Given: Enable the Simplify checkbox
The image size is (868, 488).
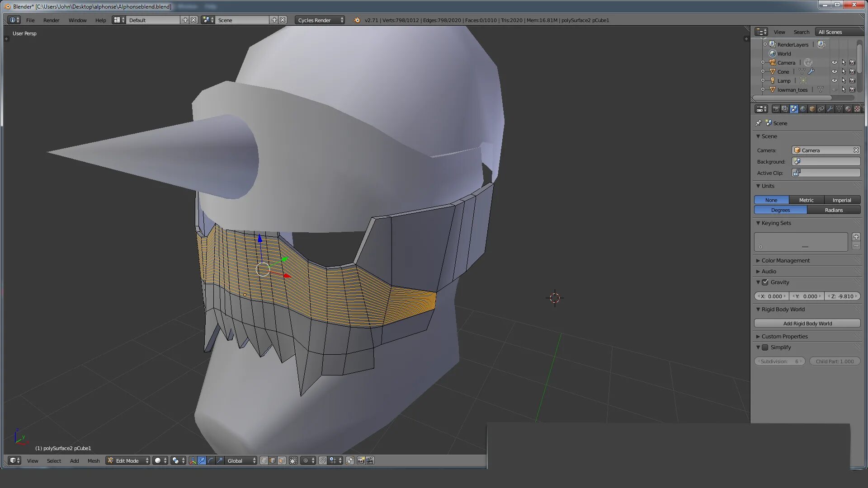Looking at the screenshot, I should (765, 347).
